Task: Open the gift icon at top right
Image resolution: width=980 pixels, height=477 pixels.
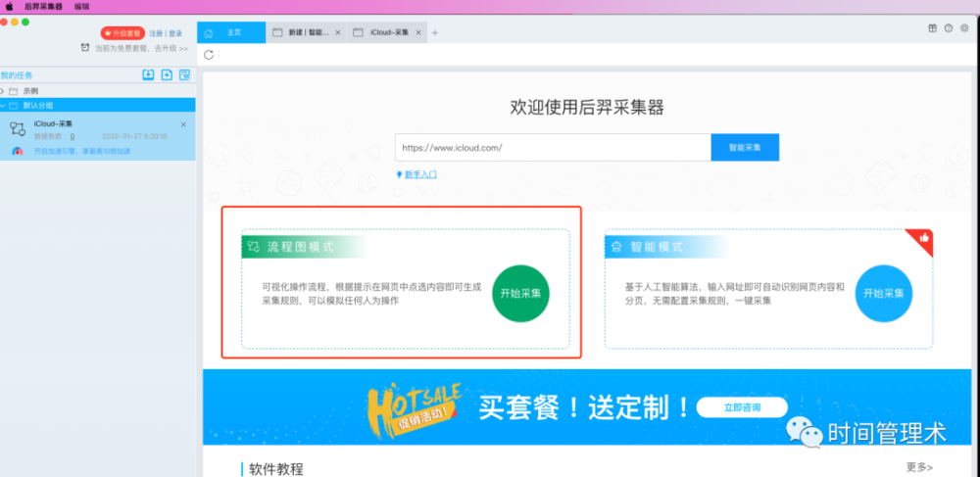Action: point(932,28)
